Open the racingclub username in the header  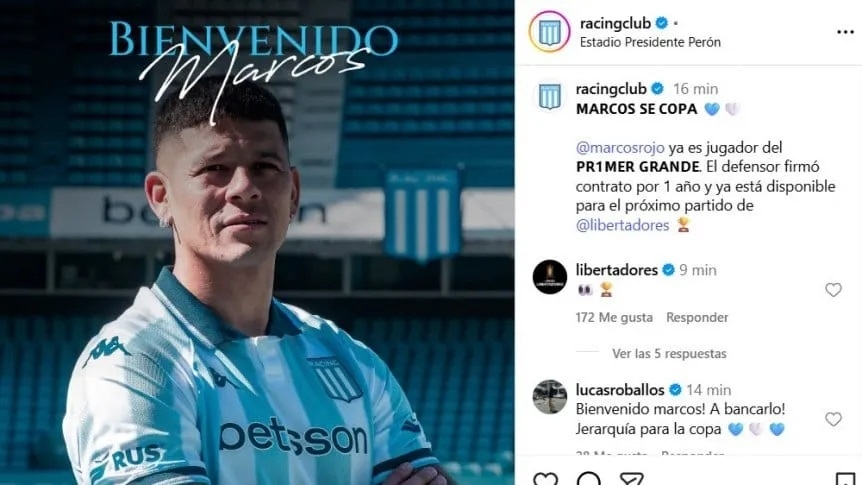coord(615,23)
